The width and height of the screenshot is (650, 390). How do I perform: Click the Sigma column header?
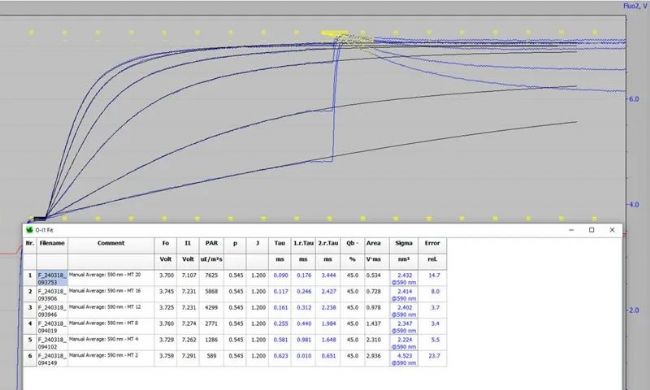tap(404, 243)
